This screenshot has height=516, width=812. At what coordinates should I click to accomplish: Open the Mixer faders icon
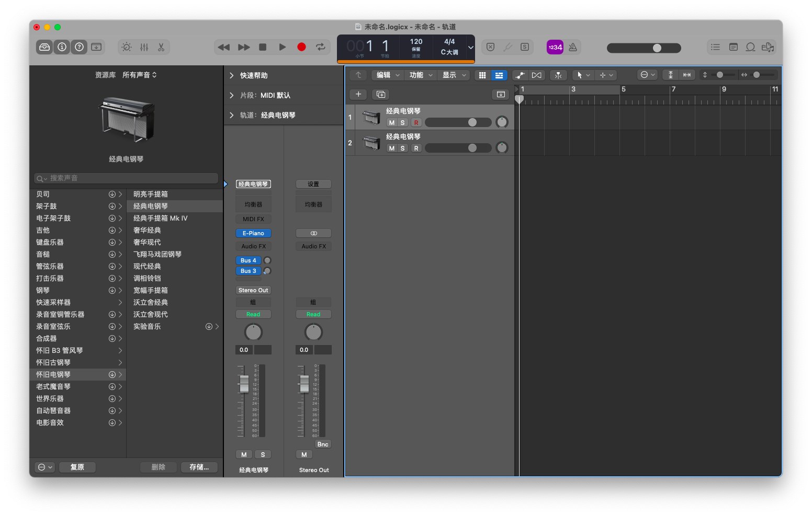pos(144,47)
